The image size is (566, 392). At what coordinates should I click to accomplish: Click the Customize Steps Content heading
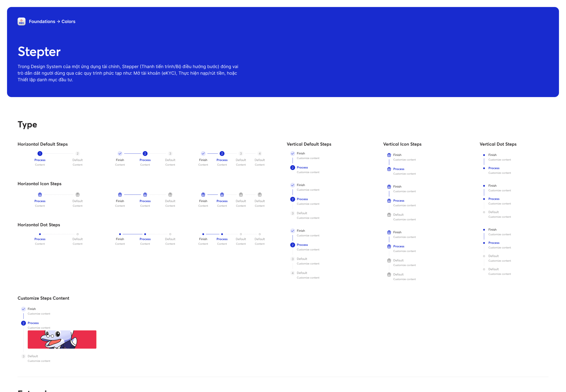coord(44,298)
